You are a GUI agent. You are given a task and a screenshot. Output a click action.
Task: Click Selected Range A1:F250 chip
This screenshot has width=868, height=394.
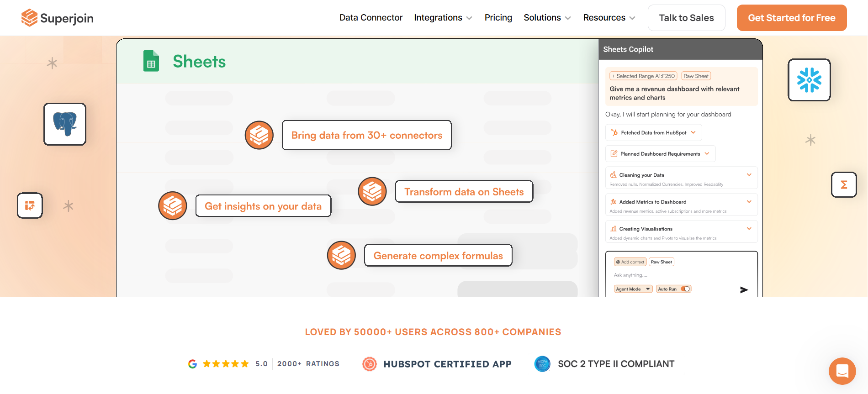pos(643,76)
